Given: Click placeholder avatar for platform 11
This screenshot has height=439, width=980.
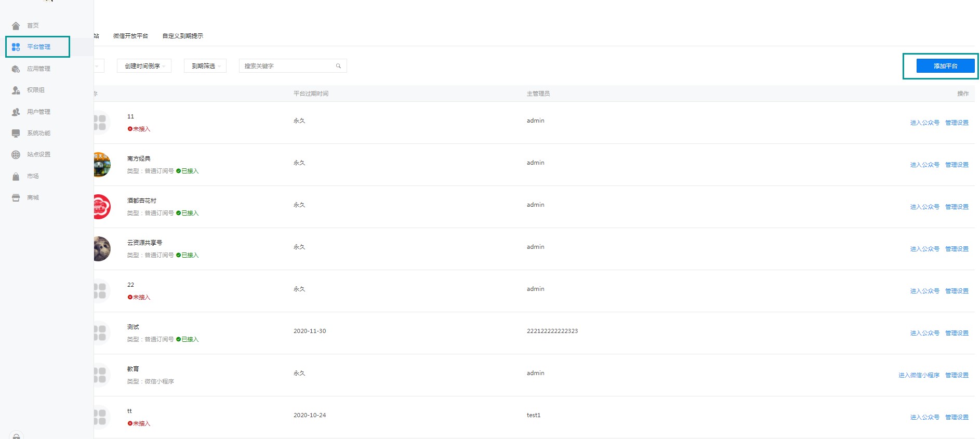Looking at the screenshot, I should 102,123.
